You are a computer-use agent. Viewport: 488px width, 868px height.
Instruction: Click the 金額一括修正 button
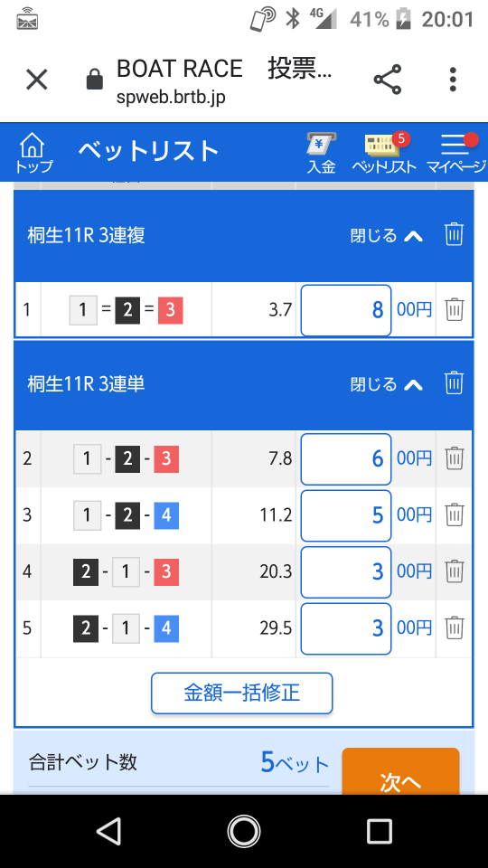click(242, 693)
